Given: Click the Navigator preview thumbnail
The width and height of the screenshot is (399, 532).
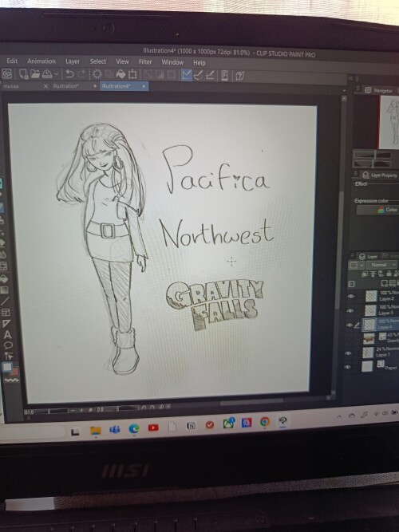Looking at the screenshot, I should click(389, 122).
